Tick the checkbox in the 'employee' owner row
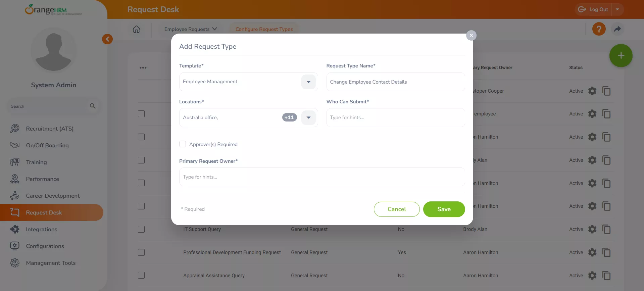 pyautogui.click(x=141, y=114)
